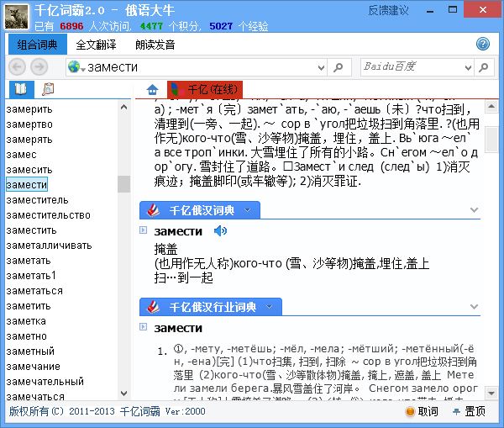Open the blue help question mark icon
This screenshot has width=504, height=428.
(x=483, y=44)
